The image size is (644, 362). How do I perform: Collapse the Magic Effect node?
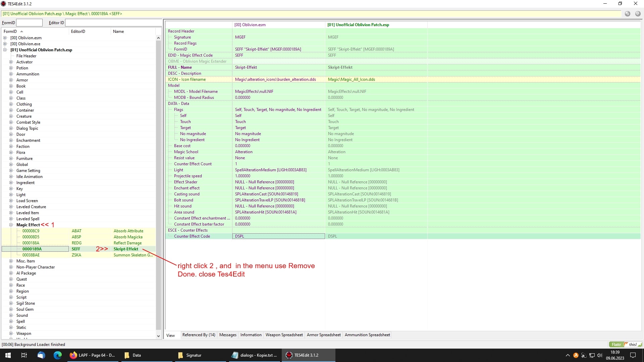[11, 225]
